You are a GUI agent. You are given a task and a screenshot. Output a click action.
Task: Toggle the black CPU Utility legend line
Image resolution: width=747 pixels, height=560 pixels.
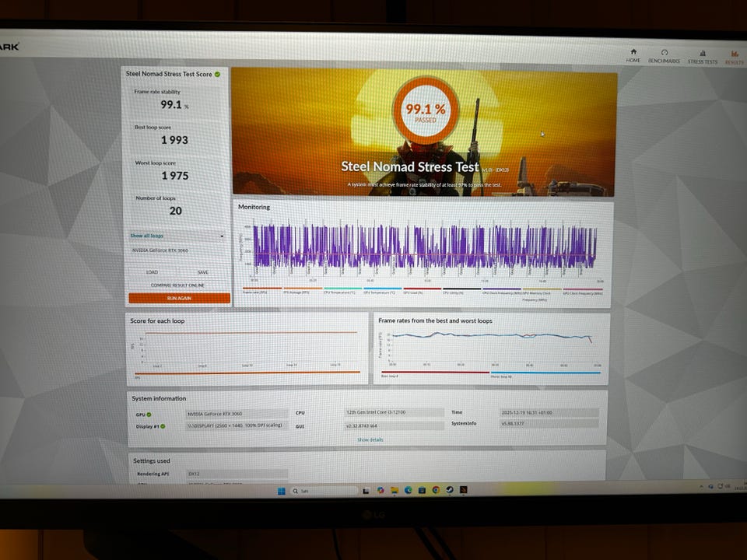[x=461, y=289]
